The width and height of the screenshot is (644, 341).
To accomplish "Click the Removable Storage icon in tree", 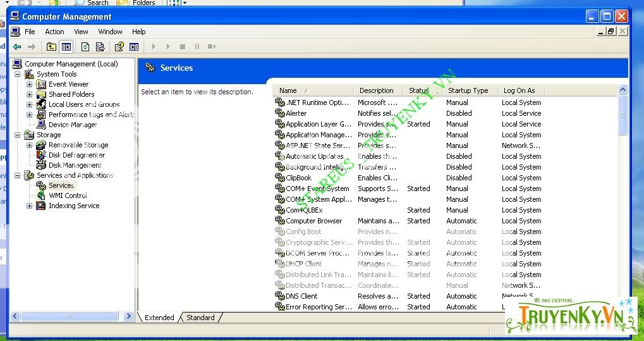I will coord(40,146).
